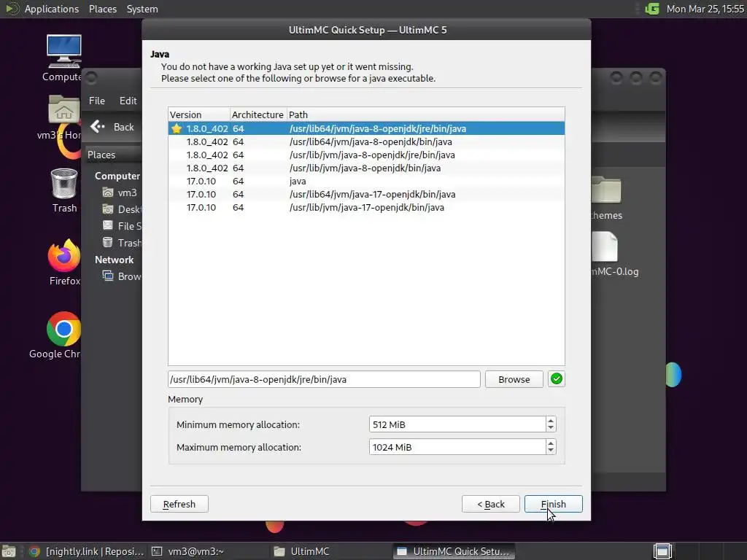
Task: Click the Network heading in the sidebar
Action: 114,260
